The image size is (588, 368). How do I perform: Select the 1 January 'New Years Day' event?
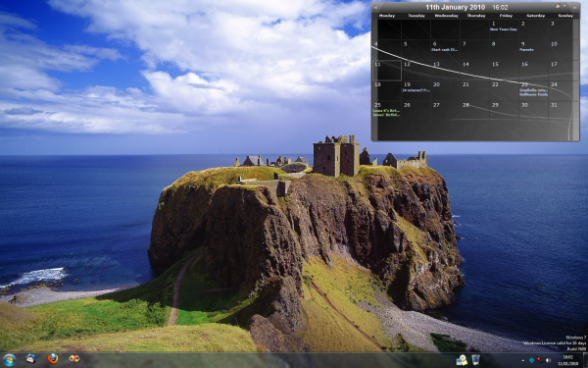pos(504,29)
